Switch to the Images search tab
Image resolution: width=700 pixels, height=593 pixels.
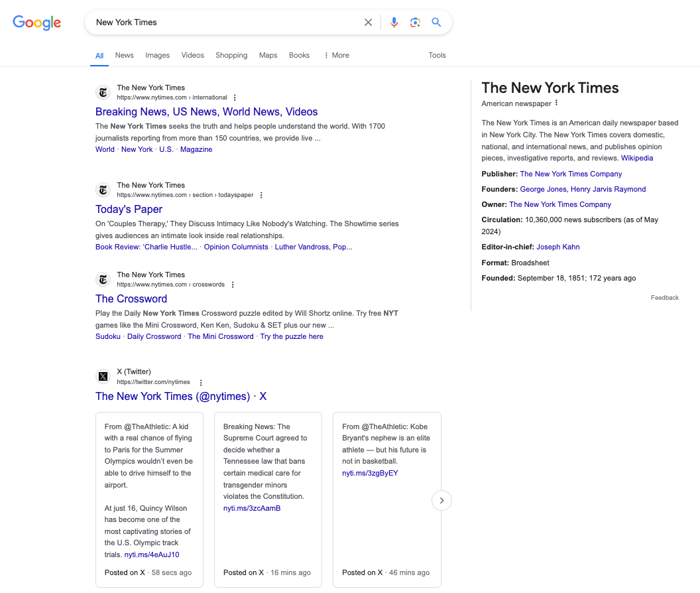157,55
